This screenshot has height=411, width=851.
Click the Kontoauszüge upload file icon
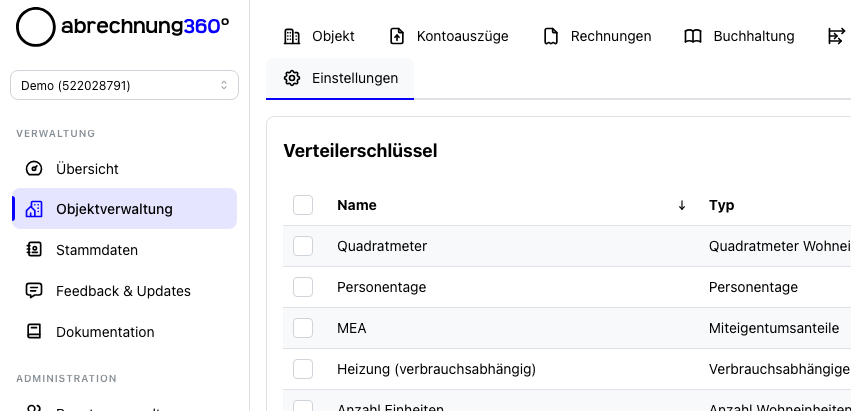tap(397, 36)
